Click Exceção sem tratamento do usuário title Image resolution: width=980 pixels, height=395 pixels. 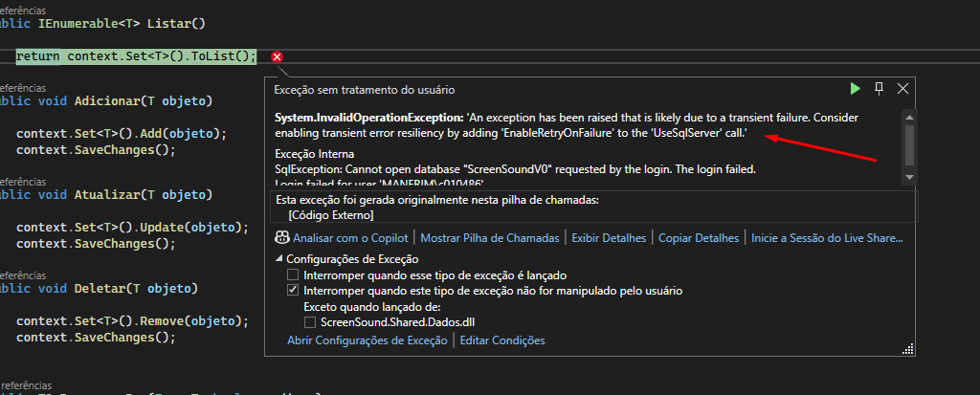point(365,89)
